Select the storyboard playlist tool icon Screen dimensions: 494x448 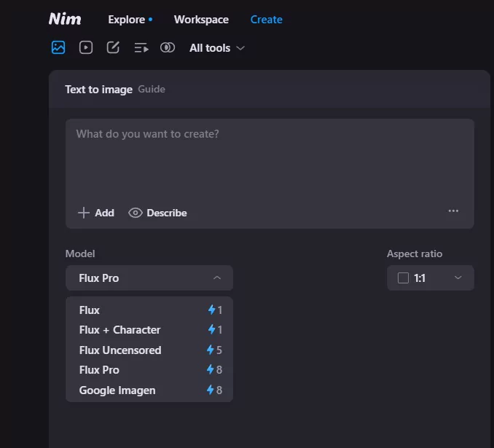tap(141, 47)
